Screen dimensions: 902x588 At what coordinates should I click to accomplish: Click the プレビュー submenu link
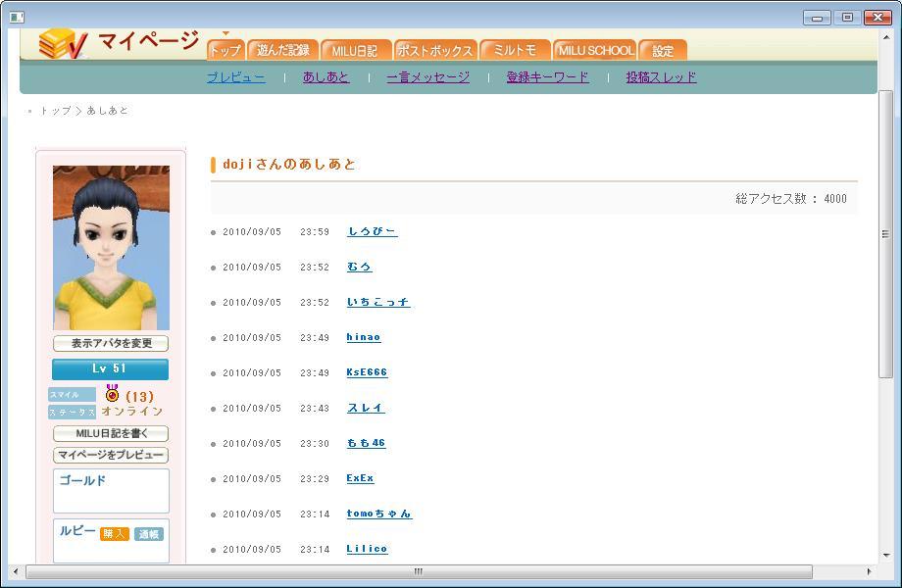[x=235, y=76]
